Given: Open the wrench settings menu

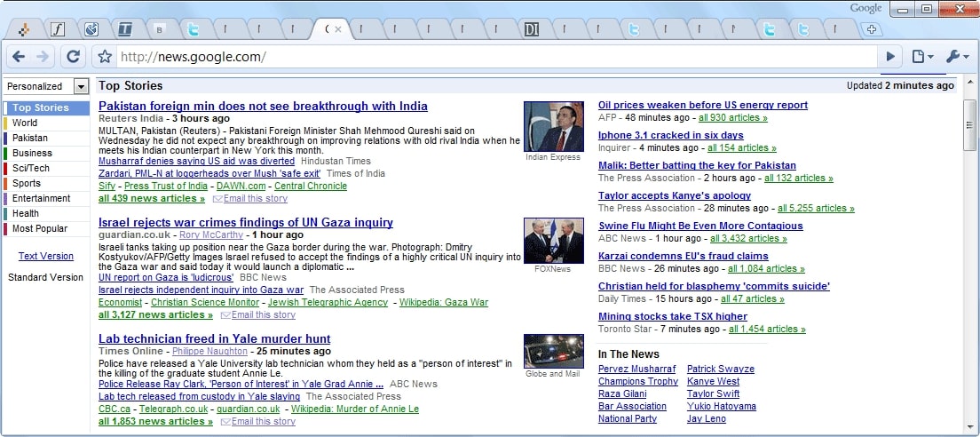Looking at the screenshot, I should (x=957, y=57).
